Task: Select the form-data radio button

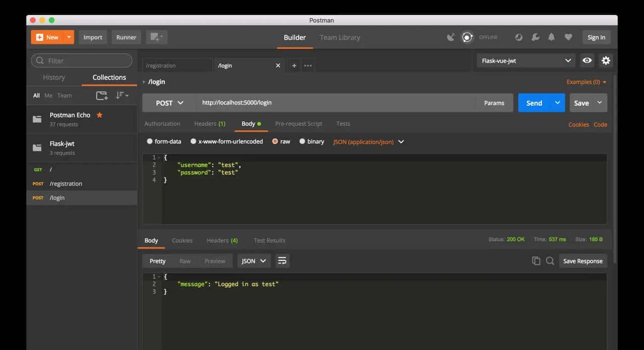Action: tap(149, 141)
